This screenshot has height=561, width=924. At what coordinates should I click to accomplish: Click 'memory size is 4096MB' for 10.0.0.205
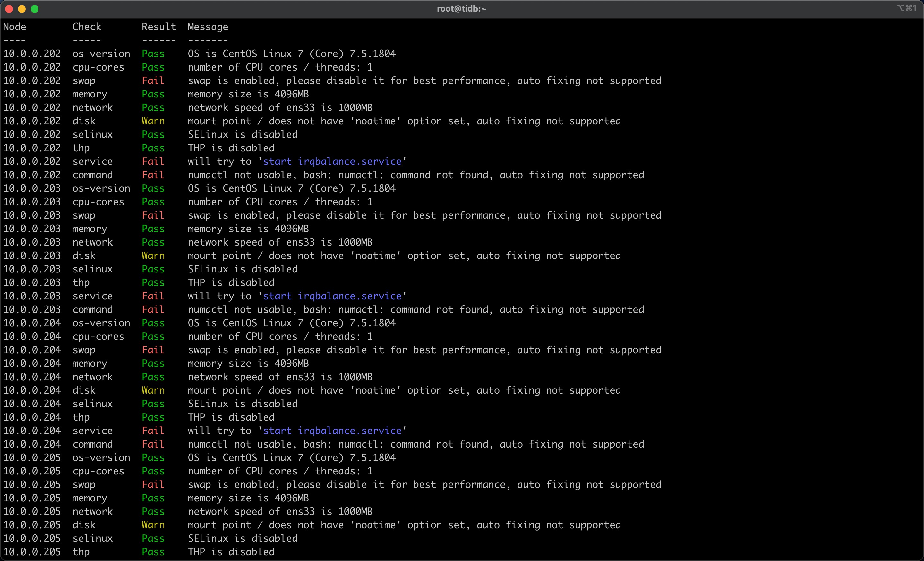[x=248, y=498]
